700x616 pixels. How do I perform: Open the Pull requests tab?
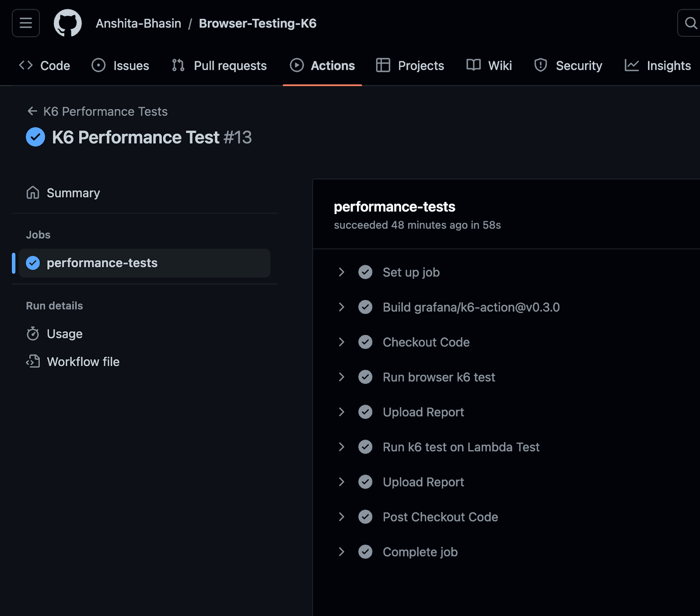230,65
